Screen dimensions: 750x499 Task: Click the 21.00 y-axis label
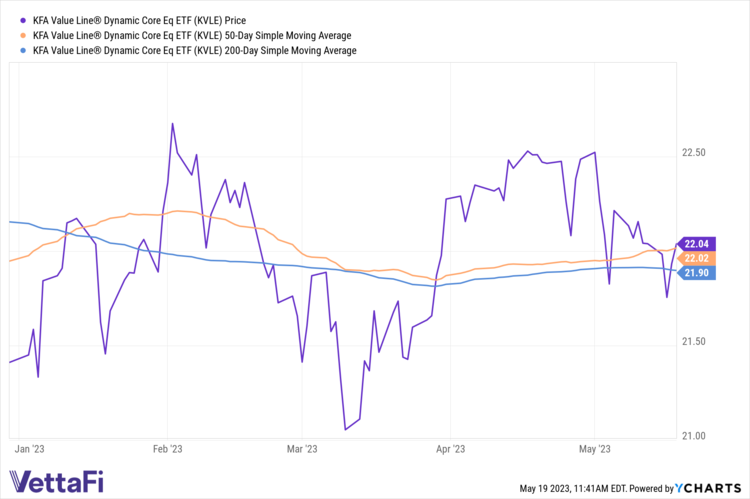[x=694, y=436]
